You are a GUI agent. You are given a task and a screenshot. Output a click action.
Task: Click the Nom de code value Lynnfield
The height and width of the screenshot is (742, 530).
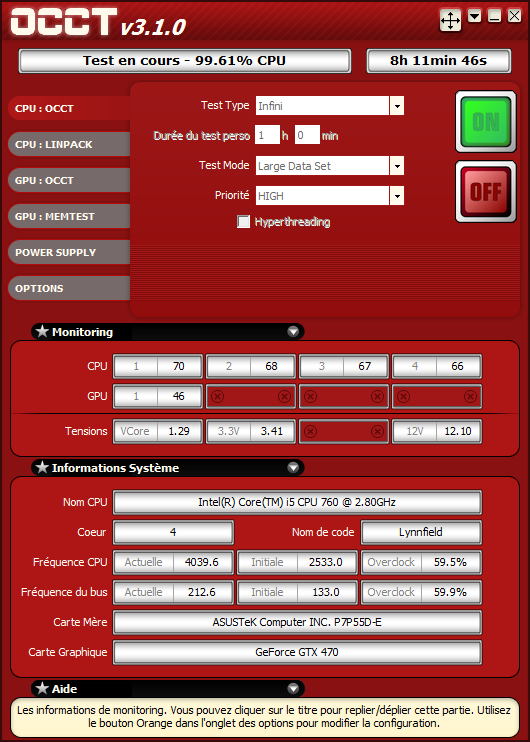coord(421,532)
